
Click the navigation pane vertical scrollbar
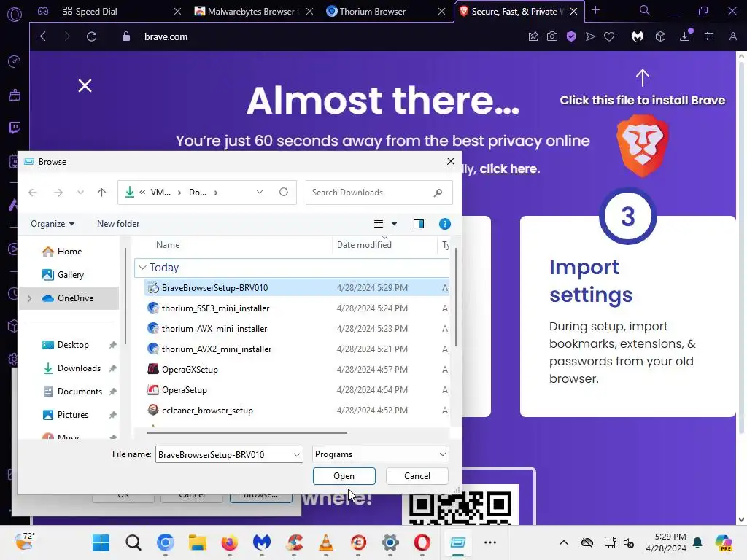[125, 295]
